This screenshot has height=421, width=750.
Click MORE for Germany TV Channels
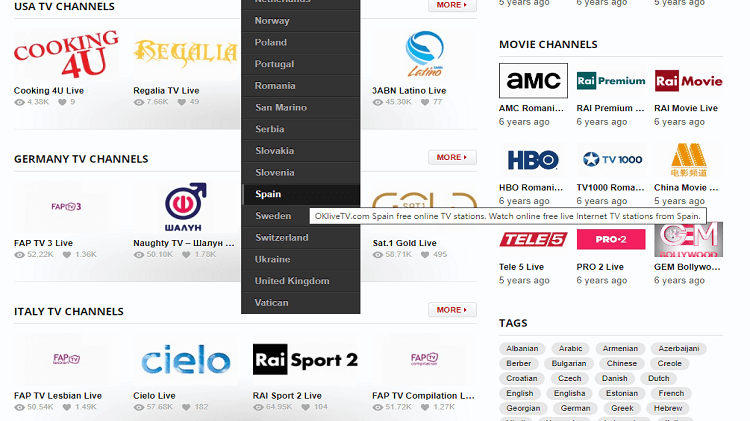[452, 157]
